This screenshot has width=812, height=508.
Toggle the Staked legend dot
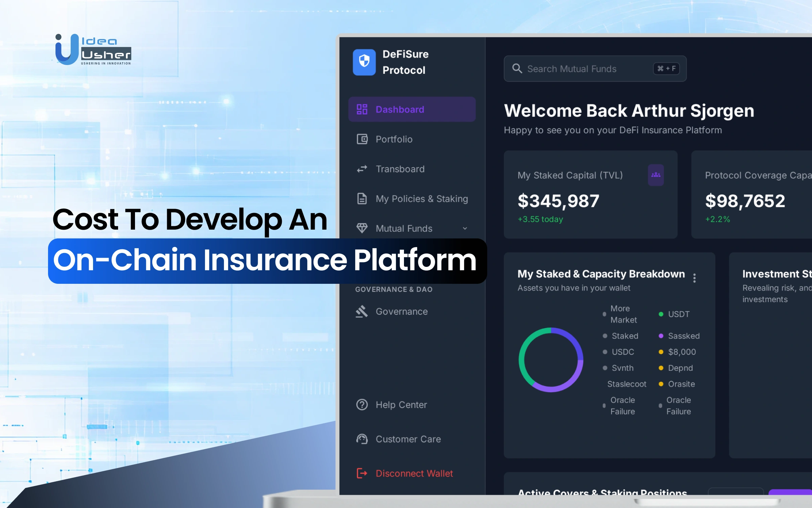pos(604,336)
